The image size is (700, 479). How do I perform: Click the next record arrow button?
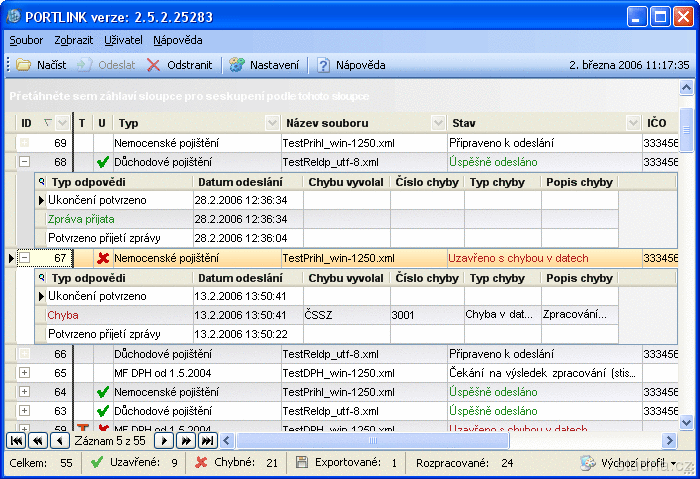tap(164, 440)
